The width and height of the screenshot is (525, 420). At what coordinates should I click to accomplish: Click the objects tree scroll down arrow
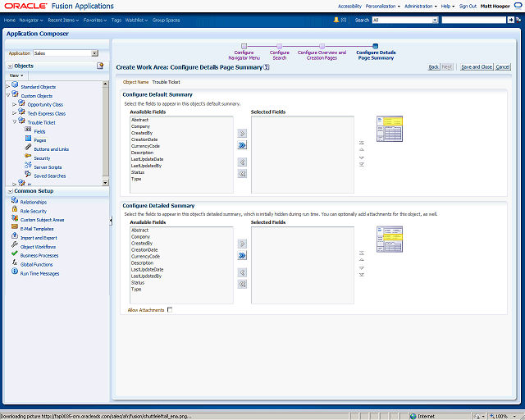coord(105,183)
